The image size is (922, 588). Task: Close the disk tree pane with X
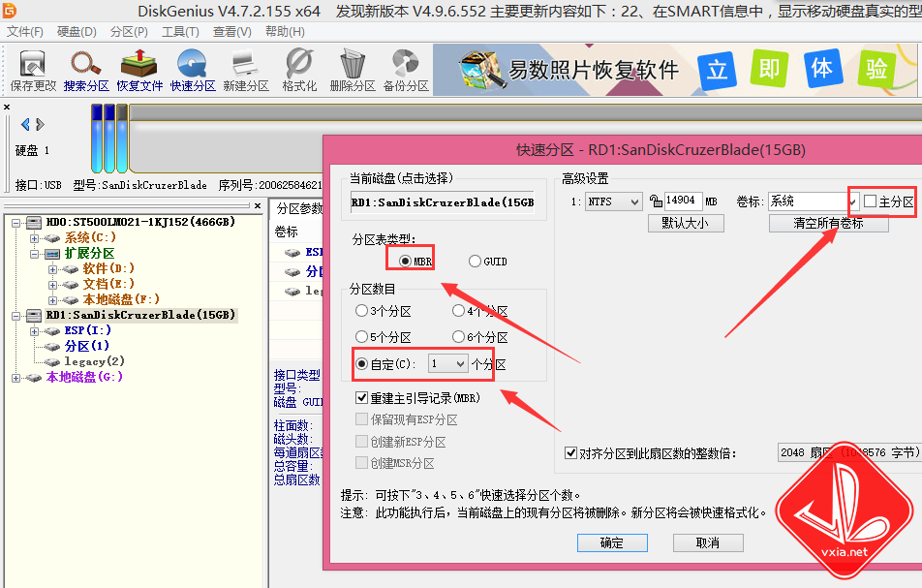tap(257, 205)
